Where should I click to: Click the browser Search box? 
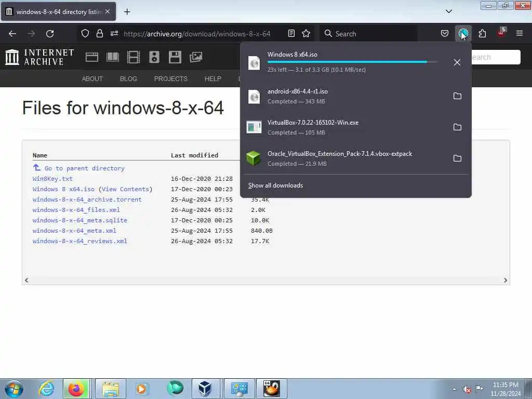(368, 34)
